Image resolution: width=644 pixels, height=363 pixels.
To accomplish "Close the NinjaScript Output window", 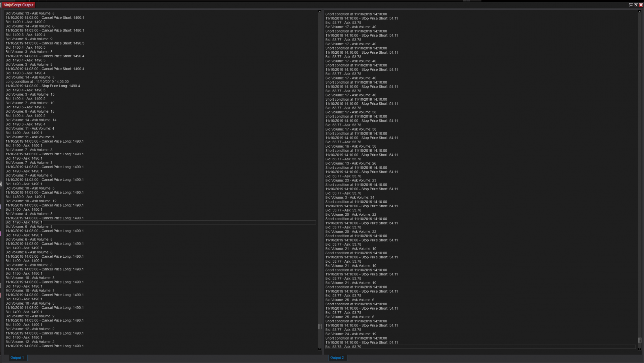I will [x=641, y=5].
